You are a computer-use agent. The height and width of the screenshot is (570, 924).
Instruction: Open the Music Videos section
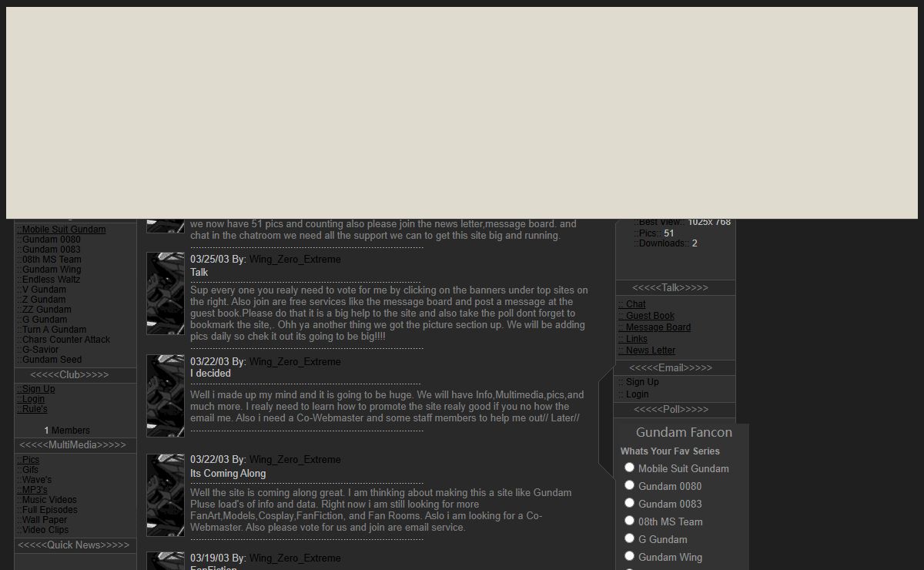[47, 500]
